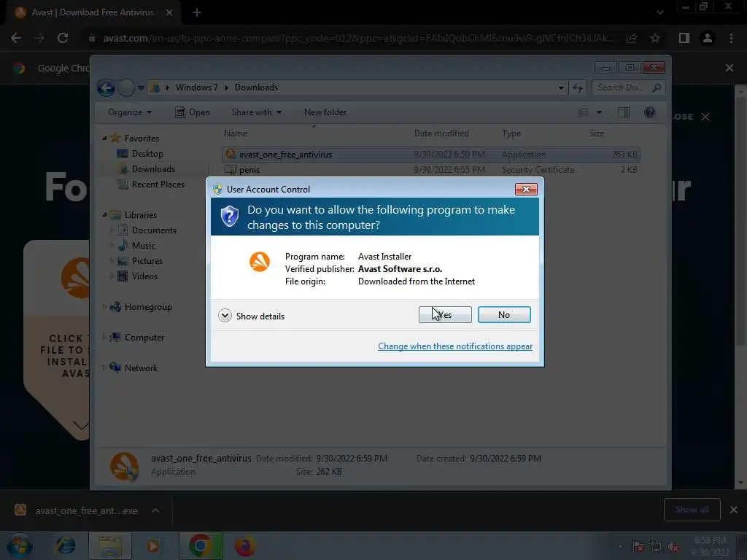Select Downloads in Favorites

coord(153,169)
